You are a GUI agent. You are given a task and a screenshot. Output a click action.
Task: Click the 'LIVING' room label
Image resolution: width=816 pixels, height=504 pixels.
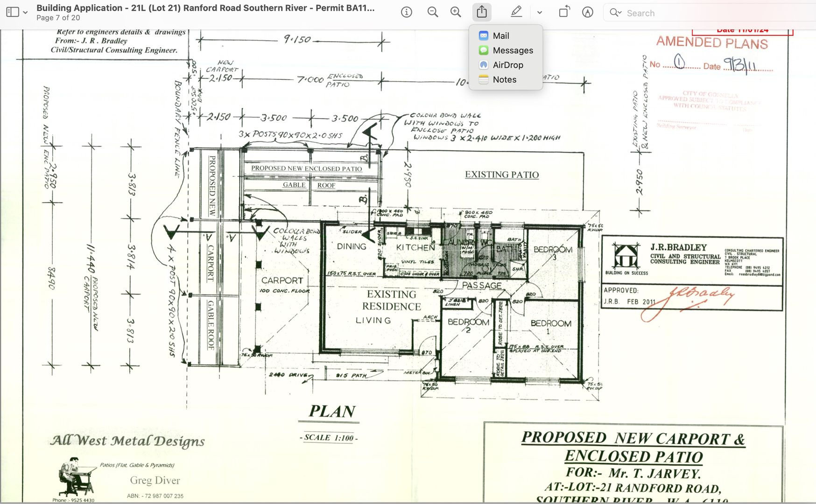373,320
